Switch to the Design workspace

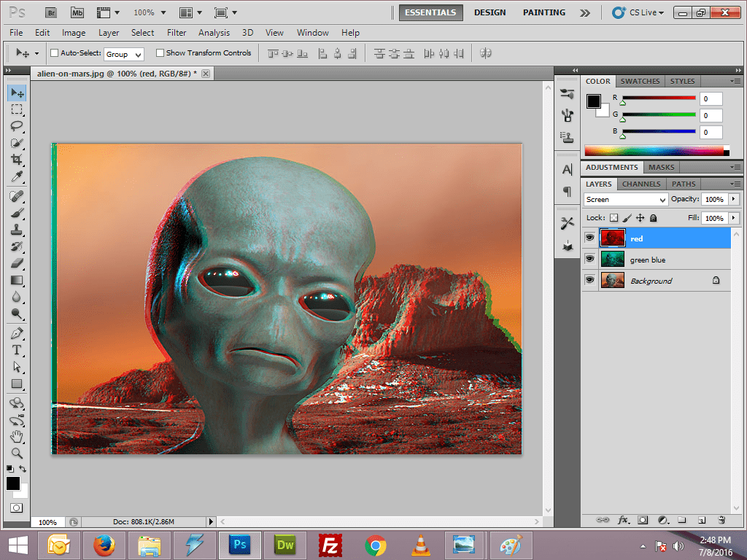pos(489,13)
